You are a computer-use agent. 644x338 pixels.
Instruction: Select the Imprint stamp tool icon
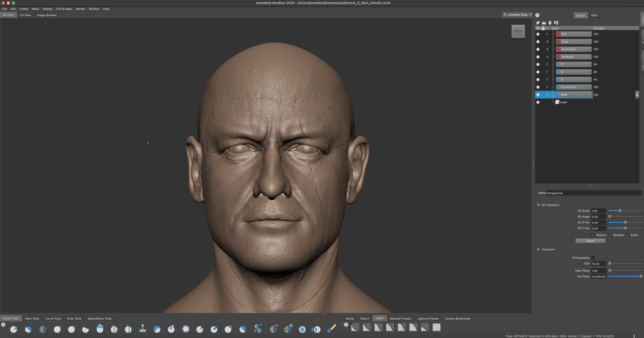point(142,329)
